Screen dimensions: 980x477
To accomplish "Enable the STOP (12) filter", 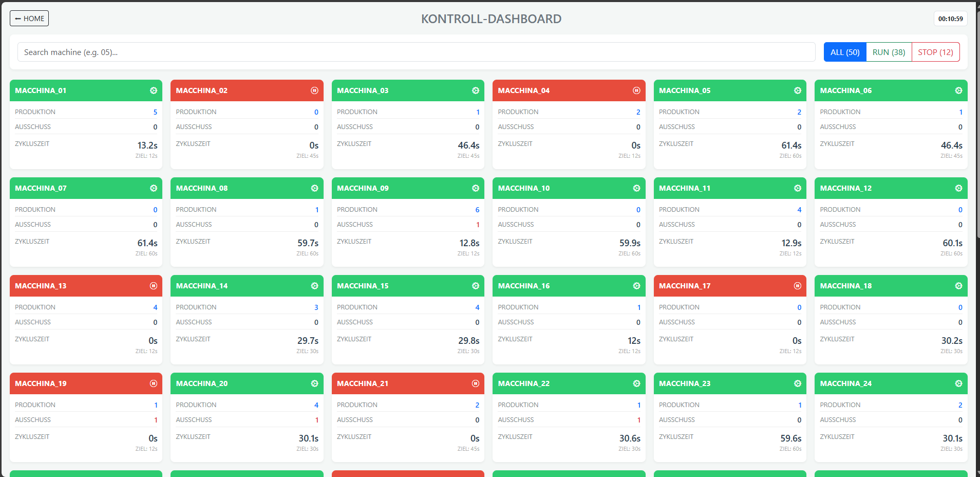I will (x=935, y=52).
